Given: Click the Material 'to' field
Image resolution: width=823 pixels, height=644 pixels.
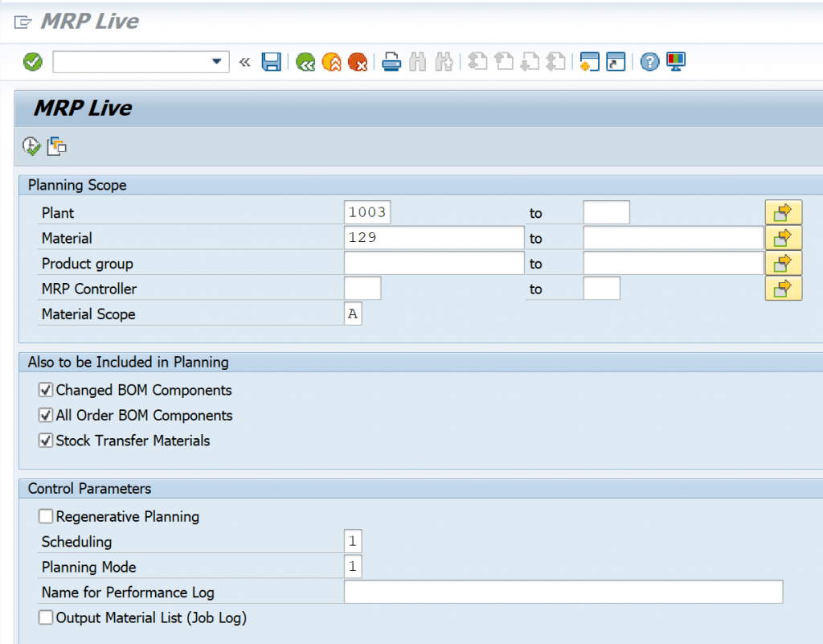Looking at the screenshot, I should point(674,237).
